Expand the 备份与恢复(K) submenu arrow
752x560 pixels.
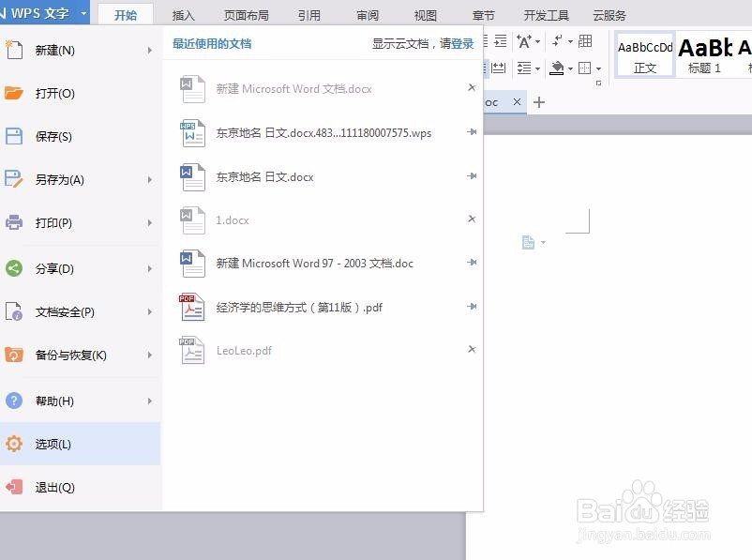click(150, 356)
